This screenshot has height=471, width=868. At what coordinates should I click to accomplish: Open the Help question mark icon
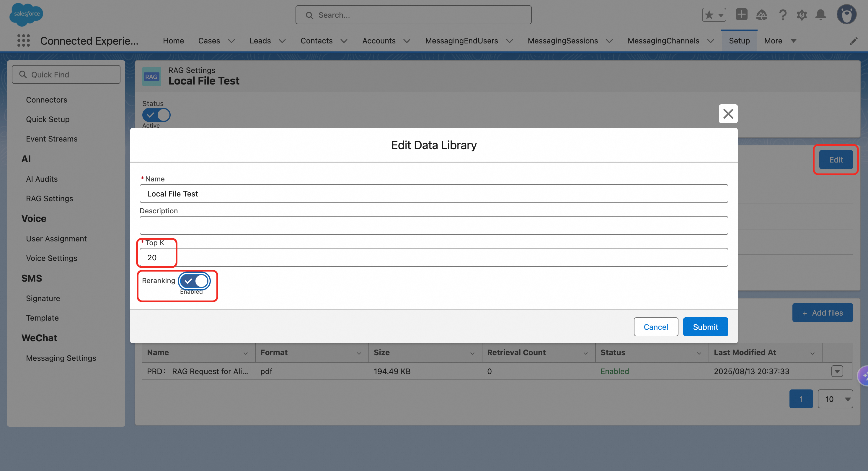(x=782, y=15)
